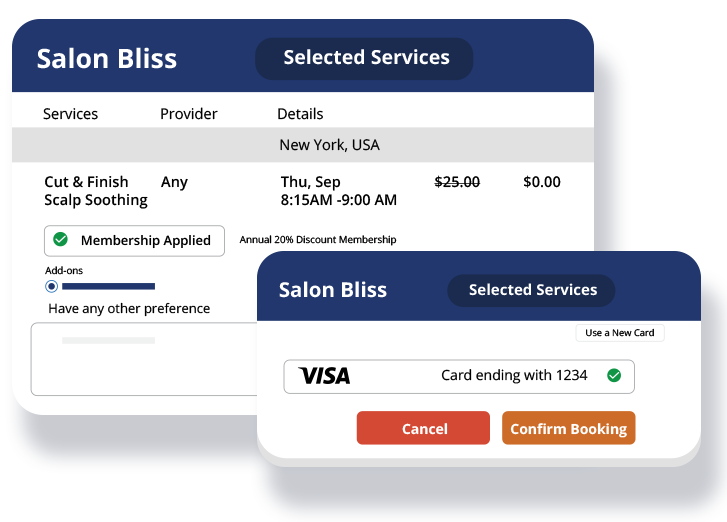
Task: Click the Membership Applied badge
Action: click(134, 241)
